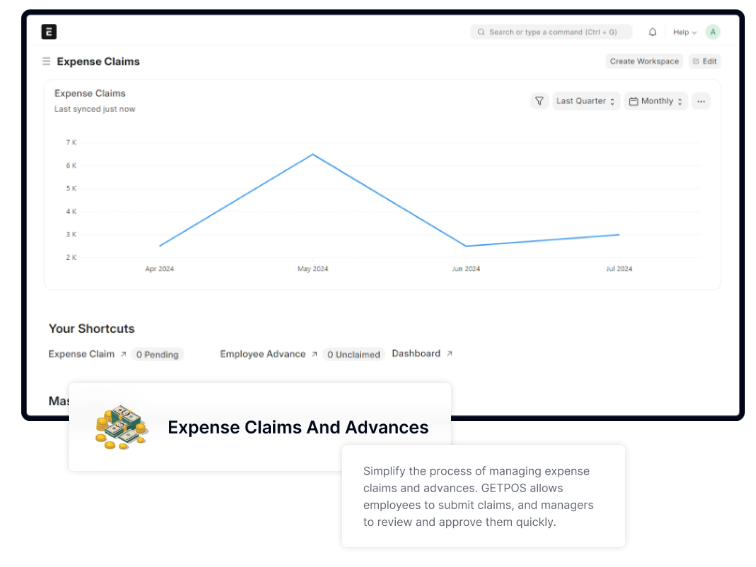Open the Expense Claim shortcut
Image resolution: width=756 pixels, height=567 pixels.
[82, 354]
